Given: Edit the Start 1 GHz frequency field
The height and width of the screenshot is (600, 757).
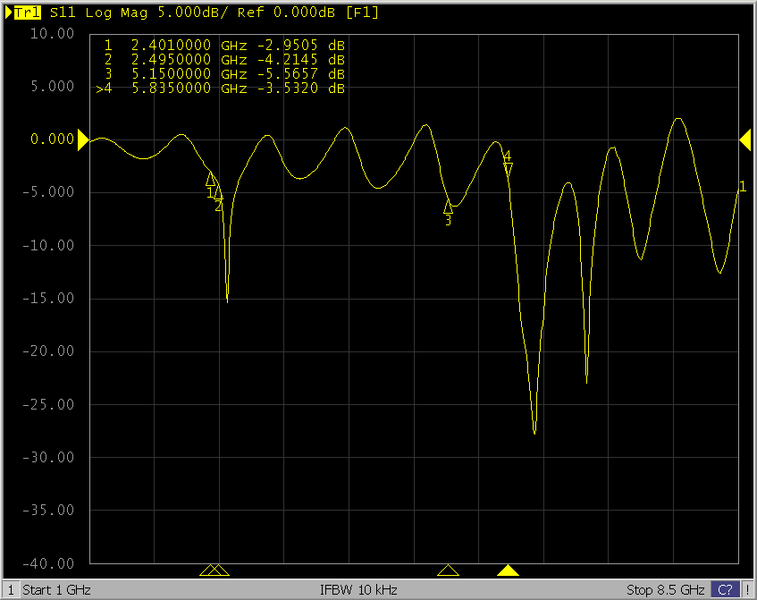Looking at the screenshot, I should (58, 589).
